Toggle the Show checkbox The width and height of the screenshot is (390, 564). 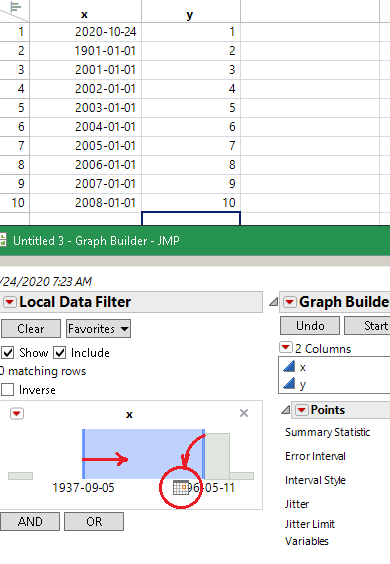[7, 353]
